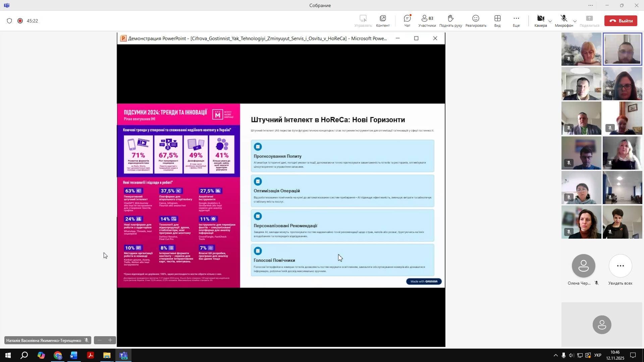Screen dimensions: 644x362
Task: Zoom in on shared content
Action: pyautogui.click(x=110, y=341)
